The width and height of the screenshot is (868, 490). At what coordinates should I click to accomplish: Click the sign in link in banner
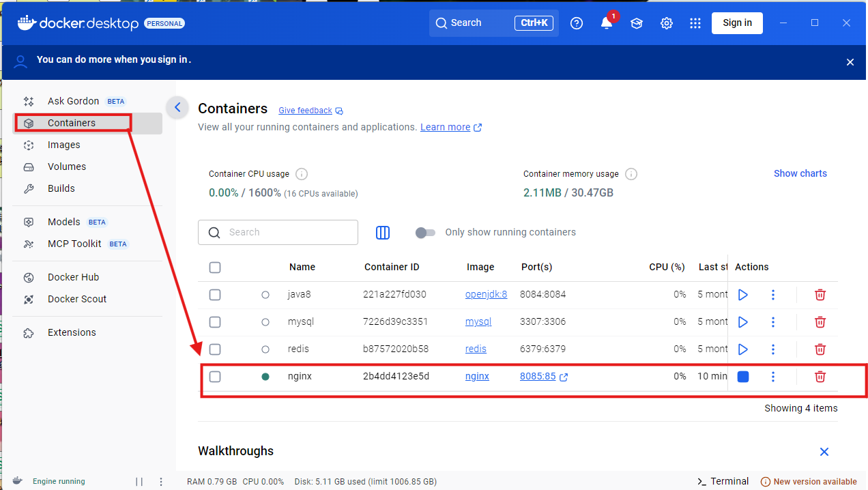(x=173, y=59)
